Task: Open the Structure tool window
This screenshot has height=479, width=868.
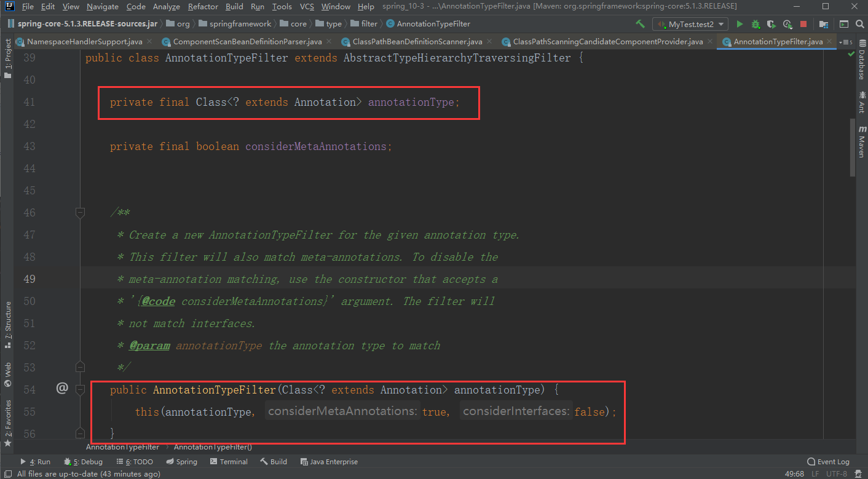Action: click(x=7, y=325)
